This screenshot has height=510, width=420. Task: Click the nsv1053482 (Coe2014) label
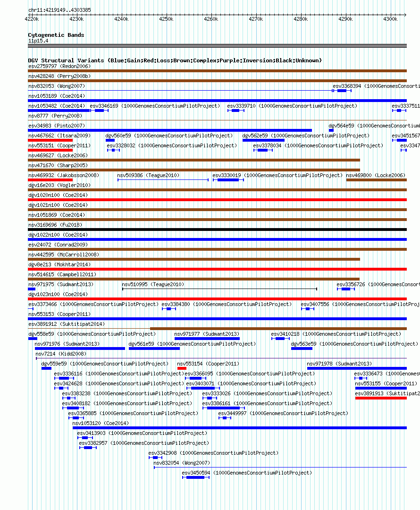click(x=57, y=106)
